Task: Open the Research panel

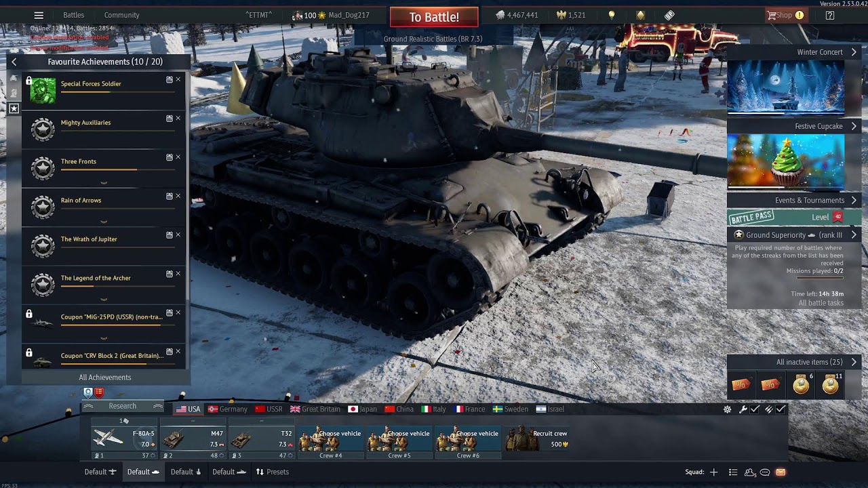Action: 122,406
